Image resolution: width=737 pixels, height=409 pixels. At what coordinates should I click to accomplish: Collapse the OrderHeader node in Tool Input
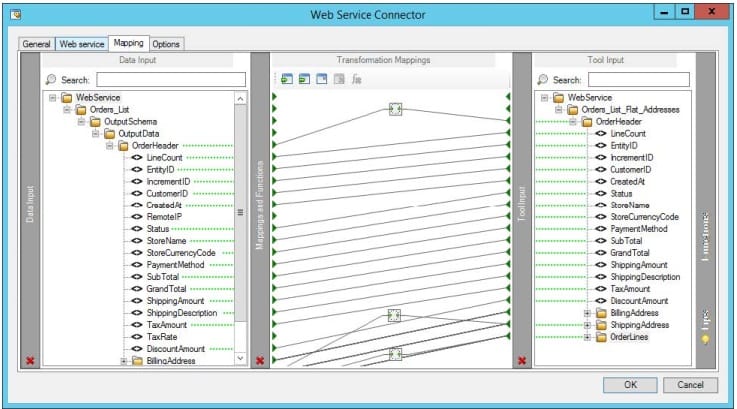(573, 122)
